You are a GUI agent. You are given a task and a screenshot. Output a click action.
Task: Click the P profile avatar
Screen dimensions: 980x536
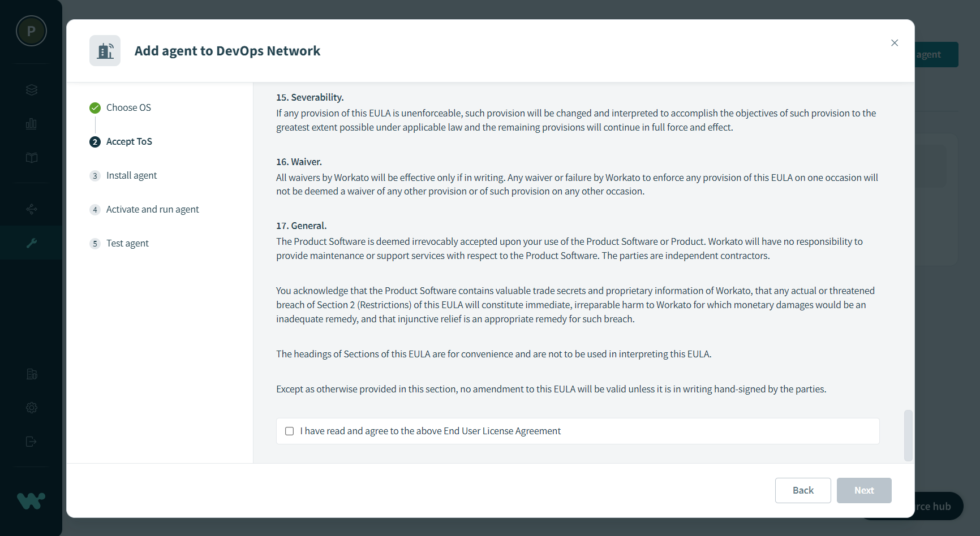click(x=31, y=31)
